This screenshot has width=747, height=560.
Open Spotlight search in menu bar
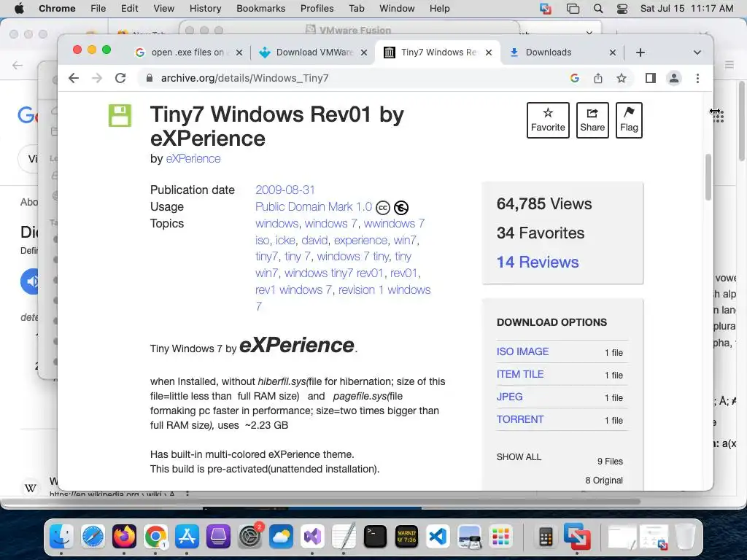coord(598,9)
